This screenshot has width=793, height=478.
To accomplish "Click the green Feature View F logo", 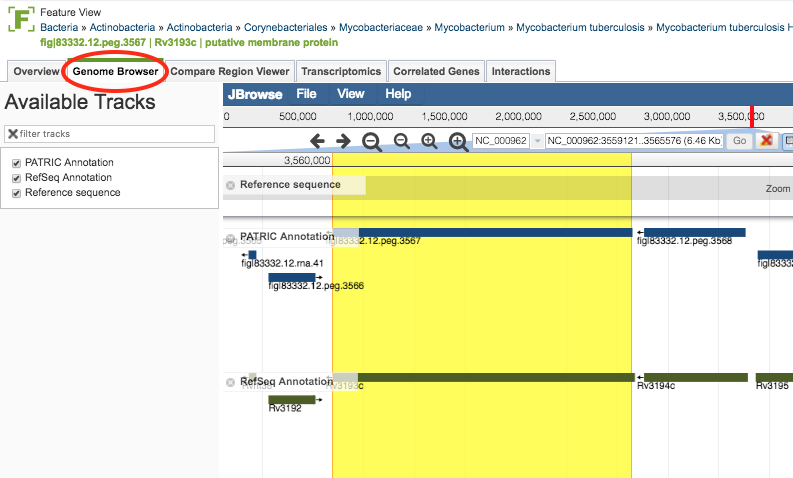I will tap(21, 19).
